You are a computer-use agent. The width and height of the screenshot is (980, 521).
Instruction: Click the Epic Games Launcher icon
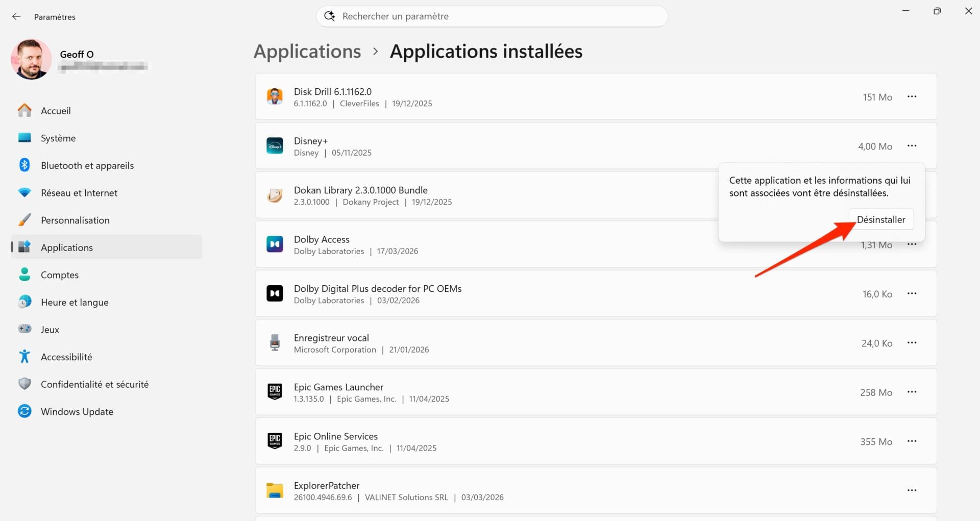coord(275,392)
